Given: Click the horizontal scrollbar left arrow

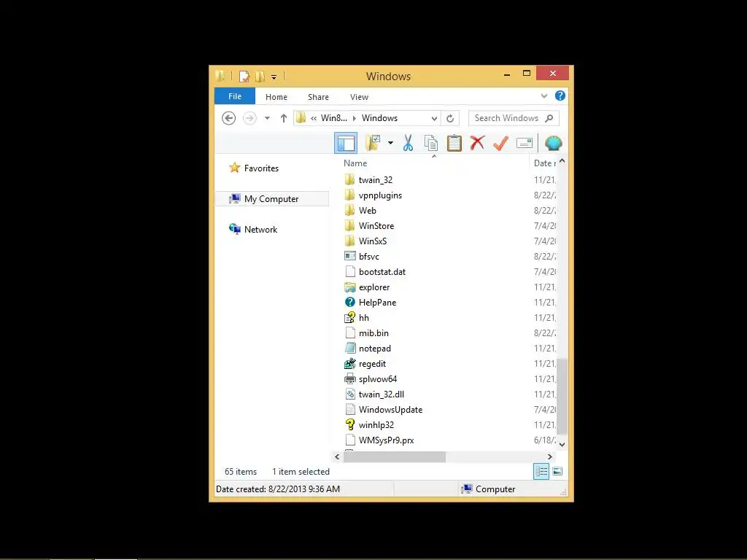Looking at the screenshot, I should pyautogui.click(x=337, y=456).
